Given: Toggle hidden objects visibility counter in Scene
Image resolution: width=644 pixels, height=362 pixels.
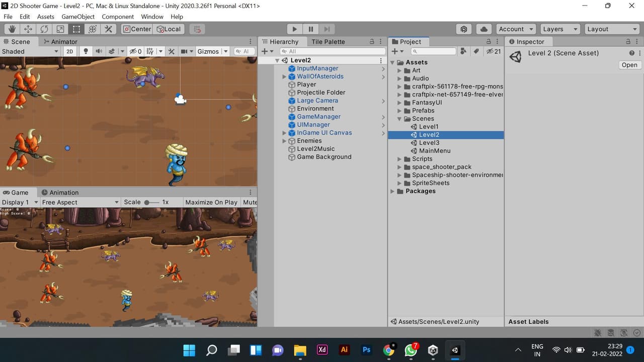Looking at the screenshot, I should click(135, 51).
